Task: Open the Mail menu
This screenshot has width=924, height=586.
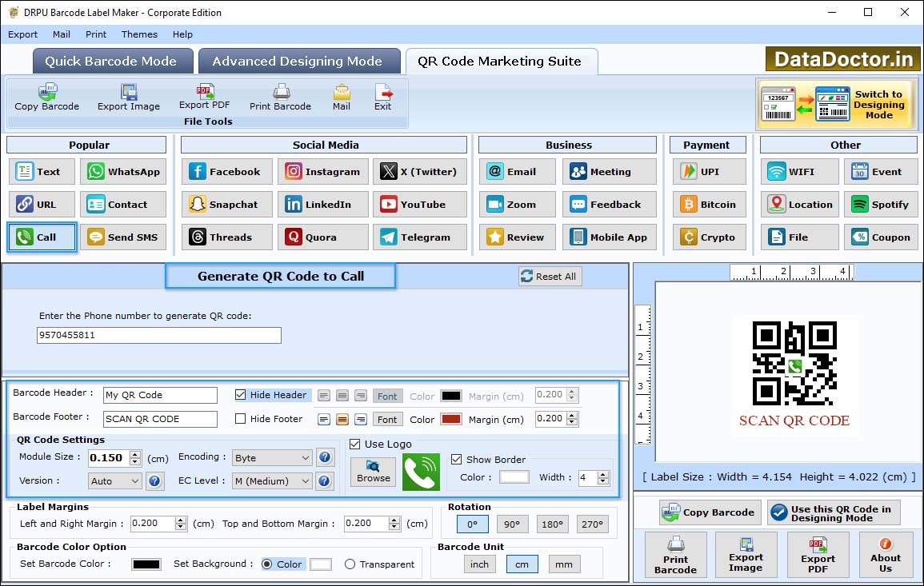Action: coord(62,34)
